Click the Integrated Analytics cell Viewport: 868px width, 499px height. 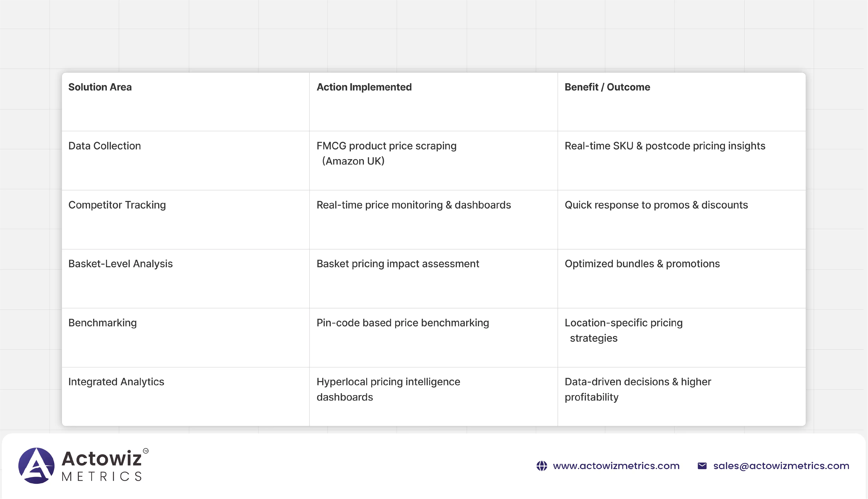pyautogui.click(x=116, y=382)
